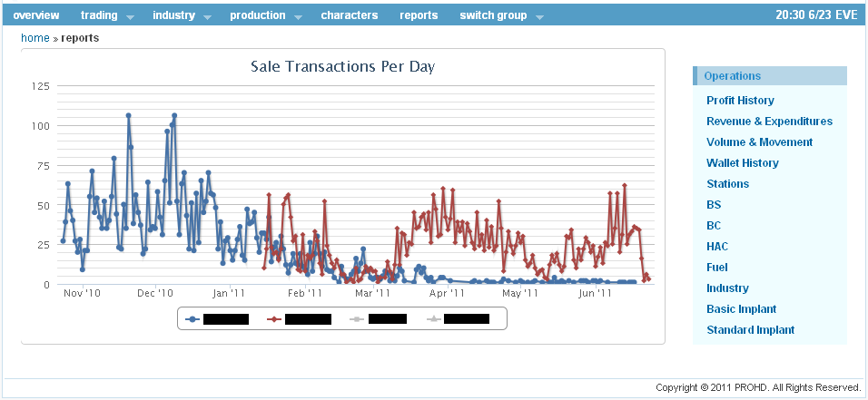This screenshot has height=400, width=868.
Task: Go to the overview page
Action: click(36, 15)
